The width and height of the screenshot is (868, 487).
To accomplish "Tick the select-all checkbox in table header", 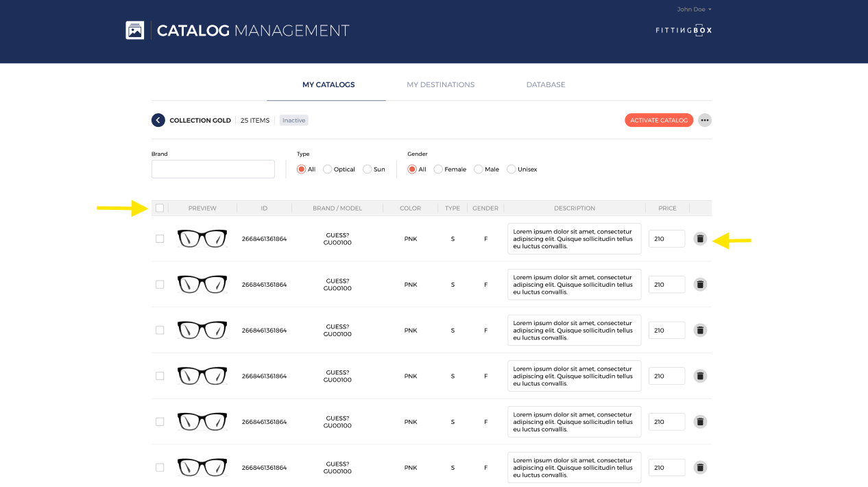I will pyautogui.click(x=160, y=208).
